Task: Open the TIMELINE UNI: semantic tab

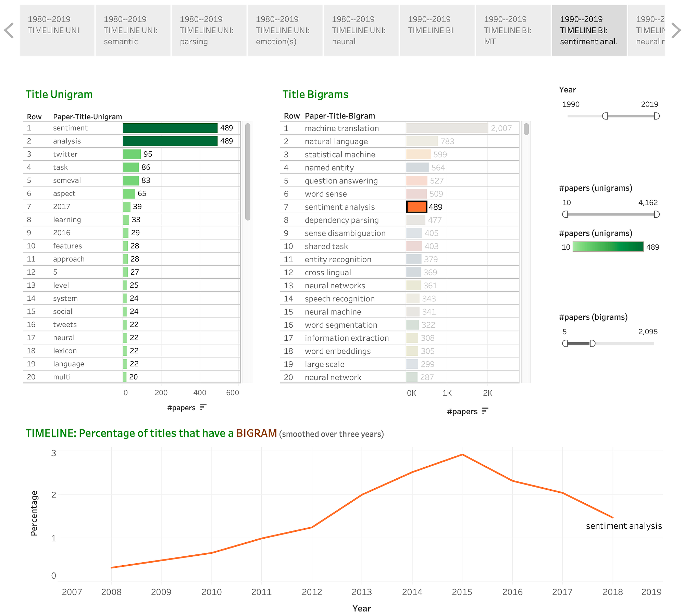Action: [133, 30]
